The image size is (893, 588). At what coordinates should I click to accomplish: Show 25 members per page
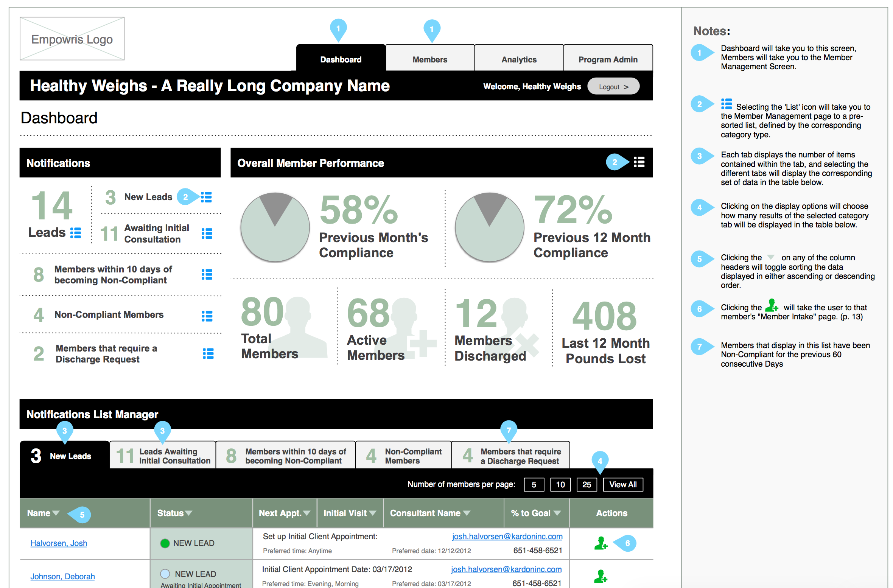(x=587, y=485)
